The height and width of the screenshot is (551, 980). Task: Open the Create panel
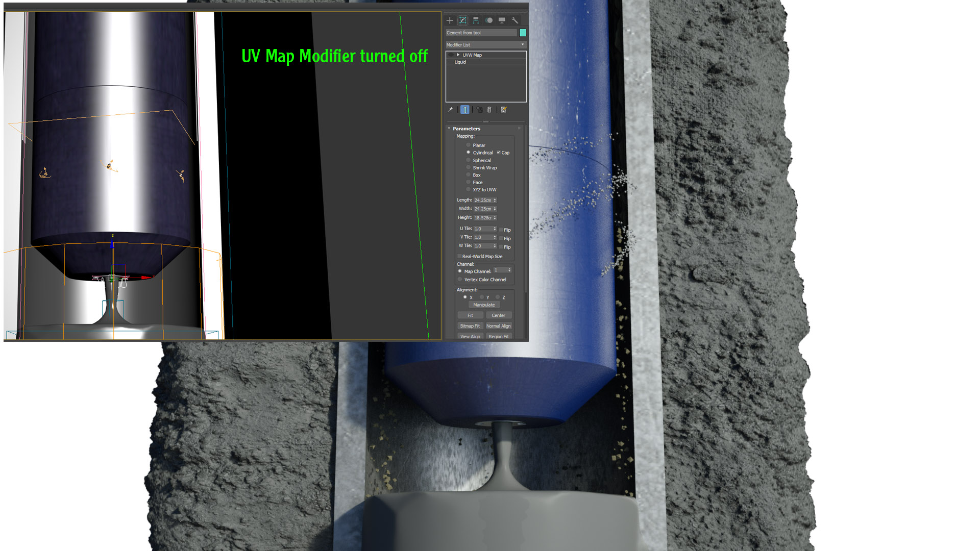pyautogui.click(x=449, y=20)
